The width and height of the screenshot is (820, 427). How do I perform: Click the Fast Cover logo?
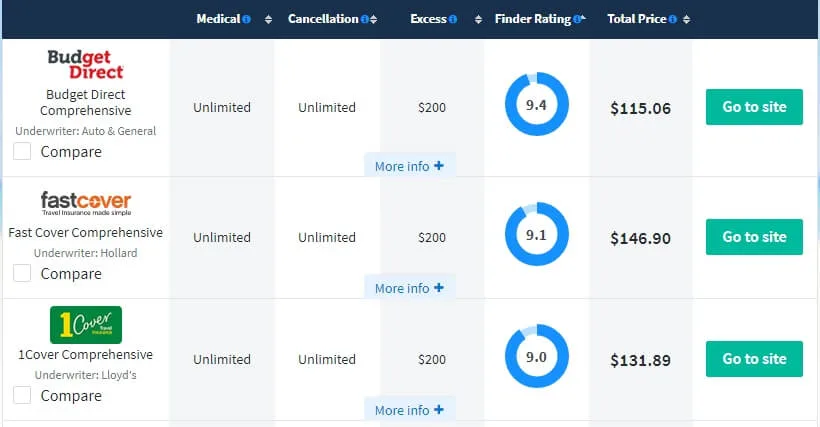[85, 204]
